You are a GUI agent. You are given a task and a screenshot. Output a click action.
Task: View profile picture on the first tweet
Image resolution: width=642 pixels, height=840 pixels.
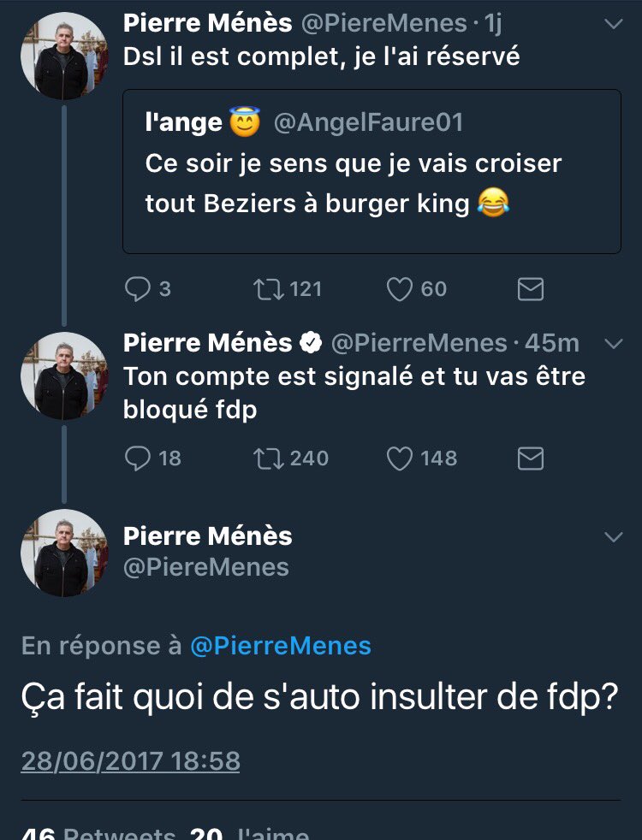[x=63, y=56]
